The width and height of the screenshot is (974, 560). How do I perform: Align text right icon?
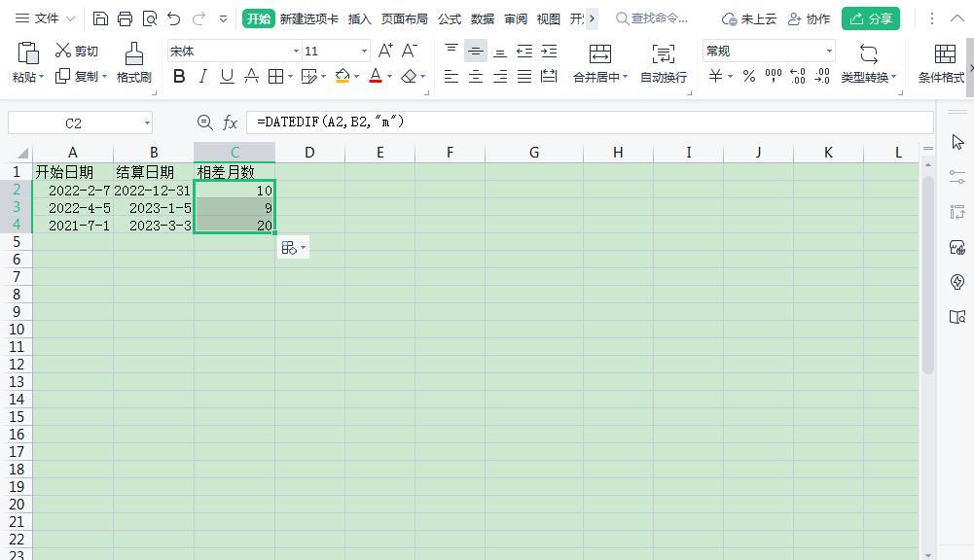pos(500,77)
